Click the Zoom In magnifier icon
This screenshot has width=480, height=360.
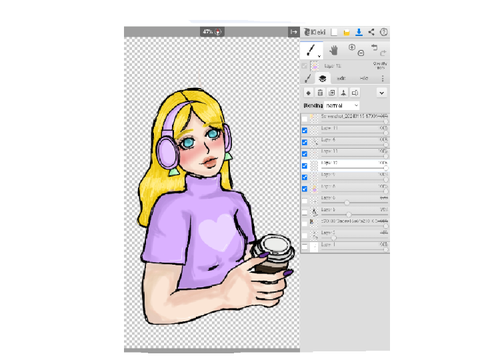coord(352,47)
